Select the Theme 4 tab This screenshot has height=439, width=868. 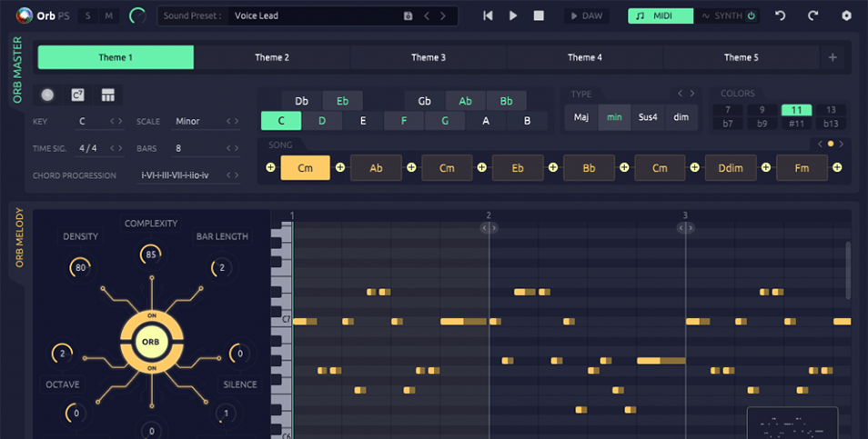tap(584, 57)
